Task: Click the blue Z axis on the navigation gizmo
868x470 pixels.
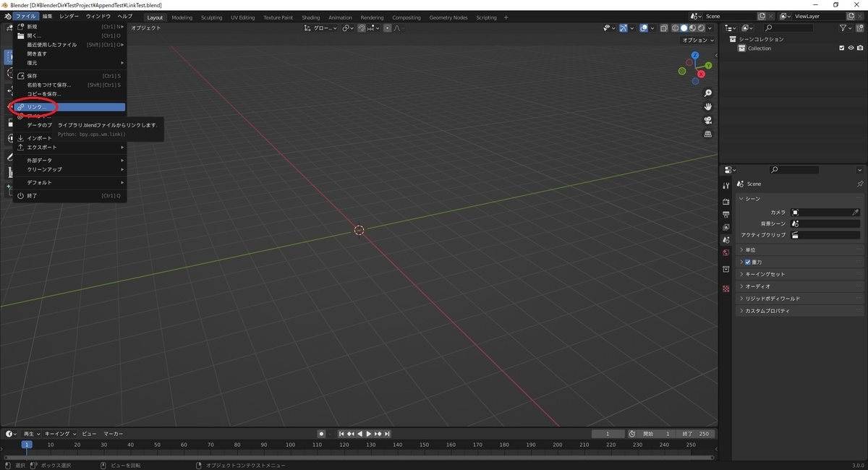Action: (x=695, y=54)
